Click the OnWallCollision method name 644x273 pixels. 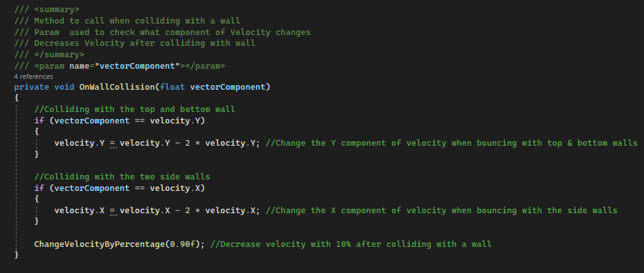click(118, 87)
